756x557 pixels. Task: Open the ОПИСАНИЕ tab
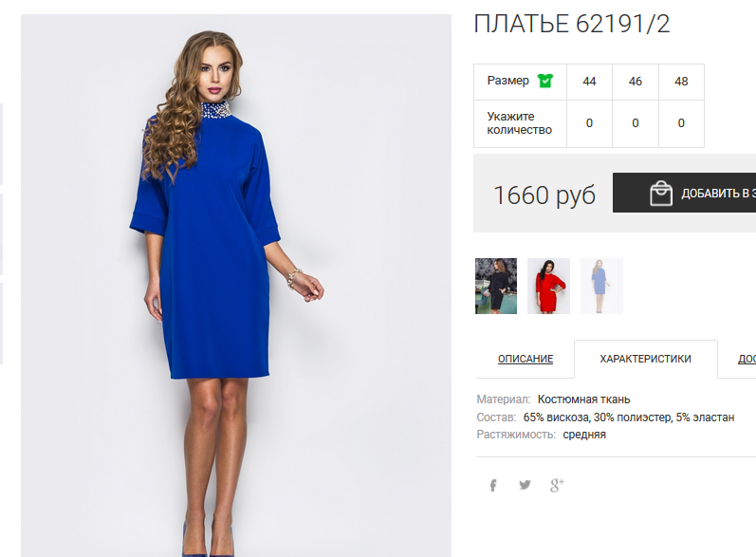pyautogui.click(x=526, y=359)
